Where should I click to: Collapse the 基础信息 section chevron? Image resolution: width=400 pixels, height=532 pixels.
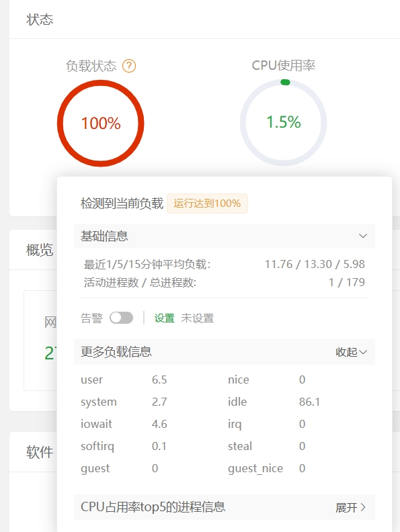click(363, 236)
